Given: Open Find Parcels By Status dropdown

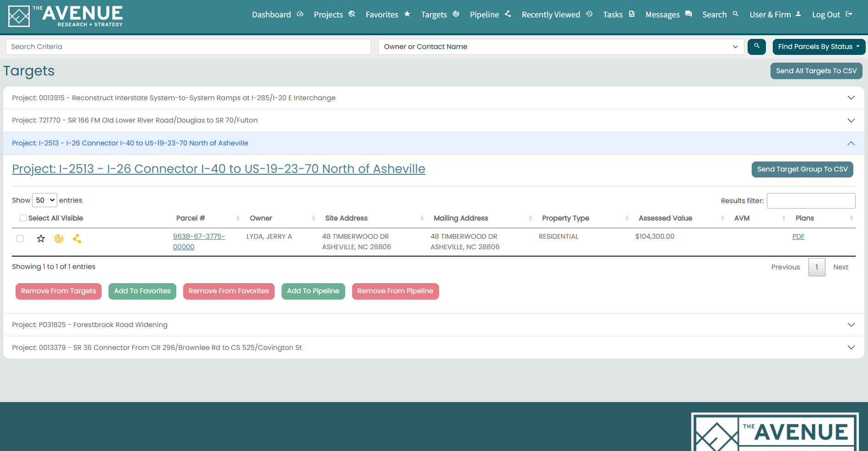Looking at the screenshot, I should point(819,47).
